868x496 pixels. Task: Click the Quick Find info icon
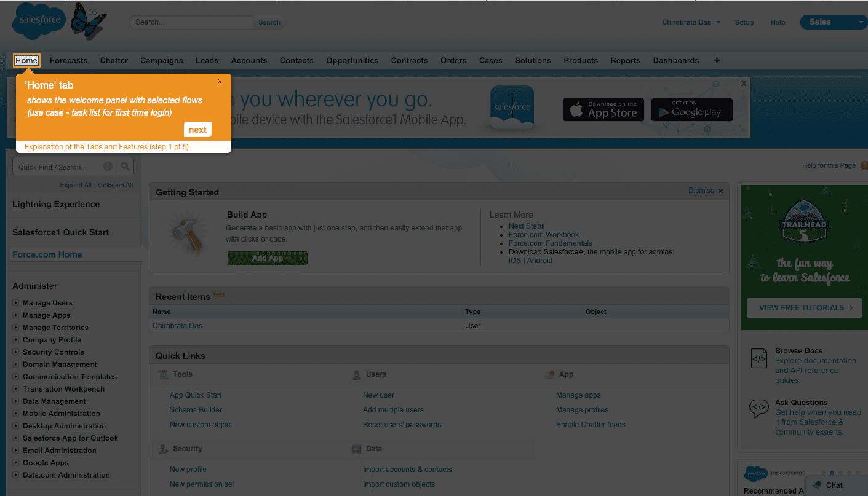(108, 167)
